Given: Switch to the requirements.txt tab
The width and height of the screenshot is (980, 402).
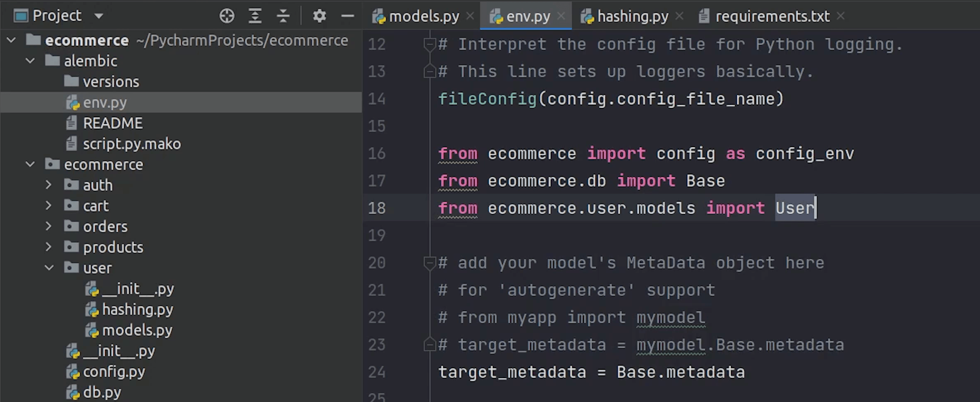Looking at the screenshot, I should pyautogui.click(x=772, y=17).
